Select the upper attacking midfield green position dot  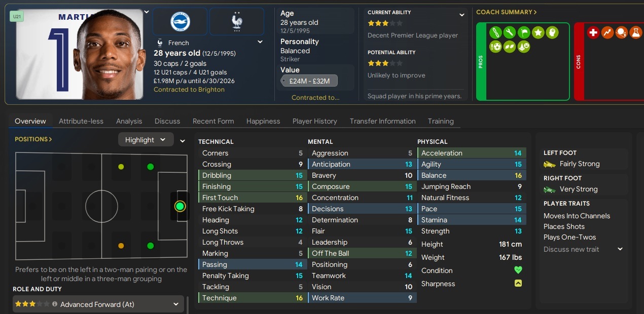150,167
